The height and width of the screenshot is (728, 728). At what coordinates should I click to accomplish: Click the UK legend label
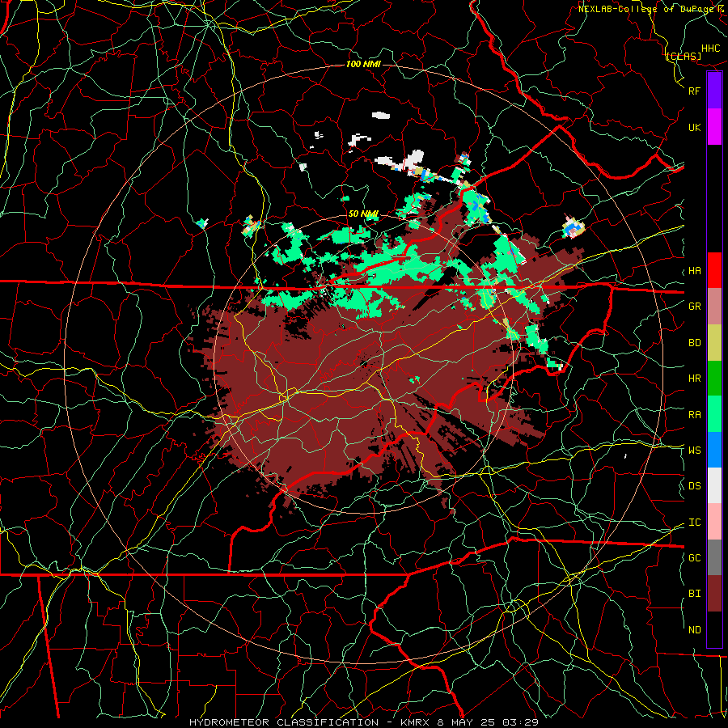click(x=694, y=127)
